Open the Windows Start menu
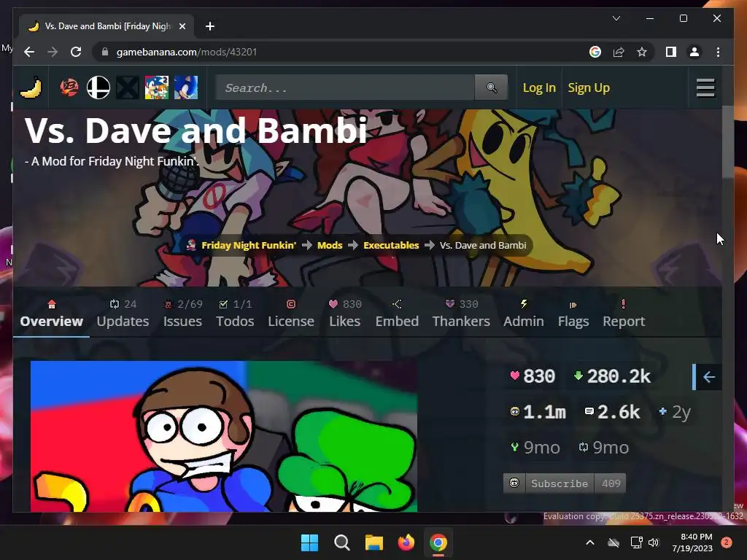Image resolution: width=747 pixels, height=560 pixels. (x=309, y=542)
